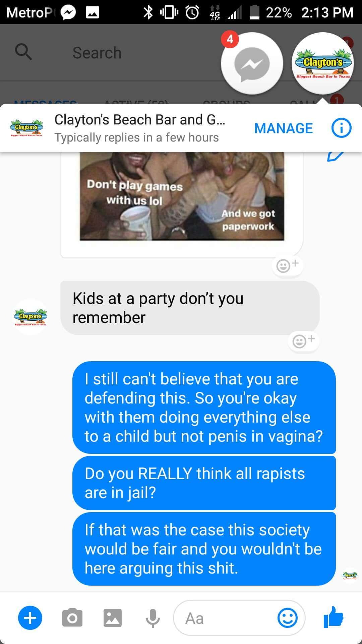Tap the Messenger chat head bubble
The image size is (362, 644).
[x=252, y=63]
